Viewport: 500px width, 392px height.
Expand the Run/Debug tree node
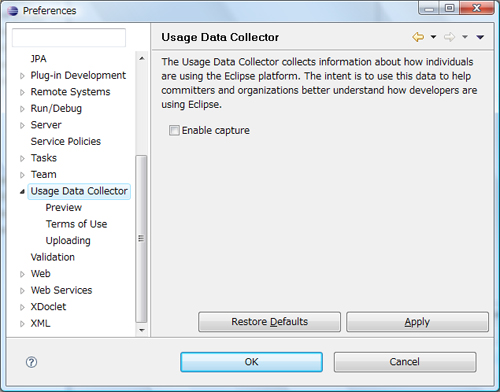(x=22, y=109)
